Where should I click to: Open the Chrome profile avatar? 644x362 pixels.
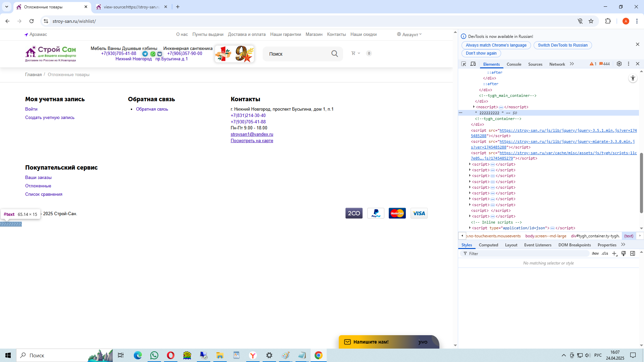pyautogui.click(x=626, y=21)
